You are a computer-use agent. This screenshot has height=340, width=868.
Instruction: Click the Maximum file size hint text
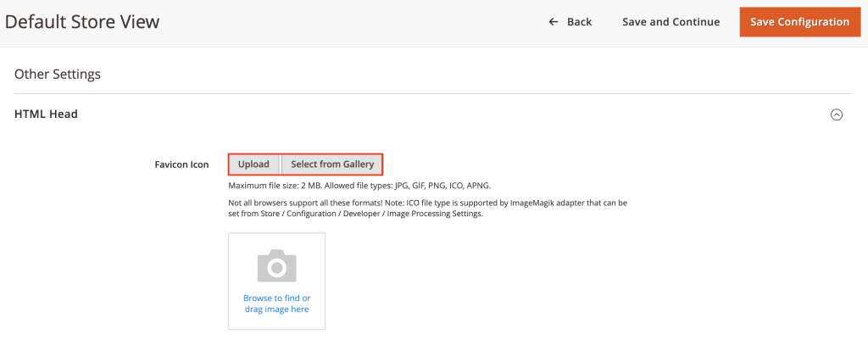pos(288,185)
